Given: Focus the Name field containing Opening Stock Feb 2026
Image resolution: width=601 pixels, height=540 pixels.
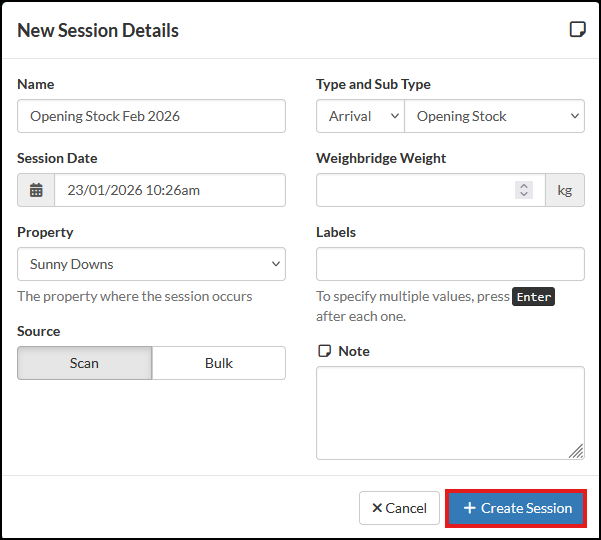Looking at the screenshot, I should [151, 116].
